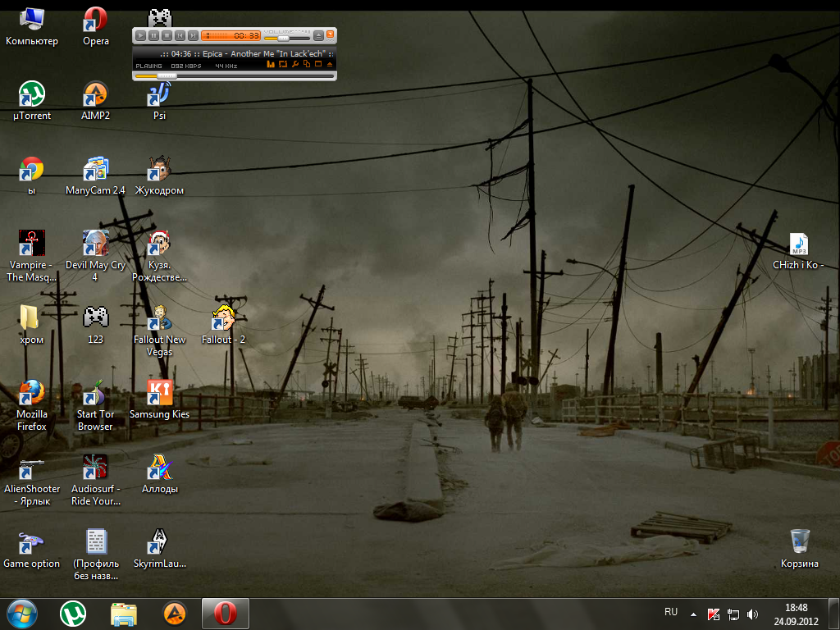Screen dimensions: 840x630
Task: Click the orange 00:33 time display
Action: coord(246,36)
